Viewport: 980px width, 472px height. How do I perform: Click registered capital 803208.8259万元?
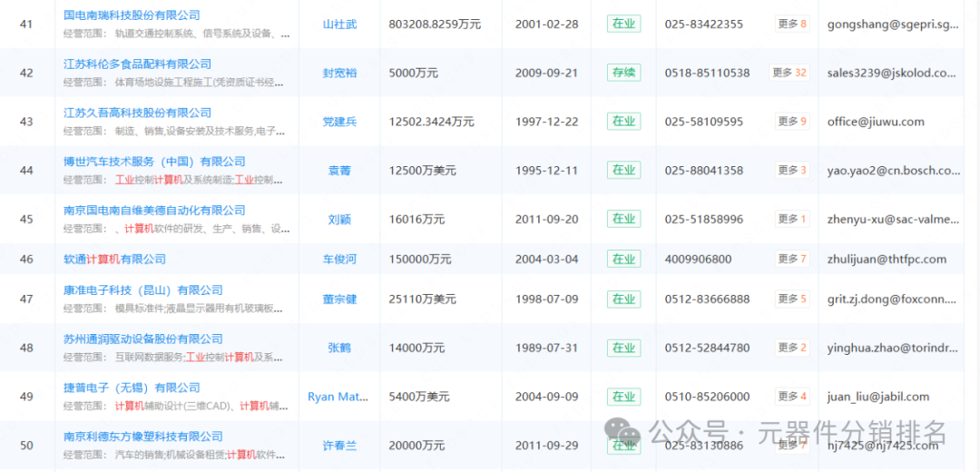tap(435, 25)
